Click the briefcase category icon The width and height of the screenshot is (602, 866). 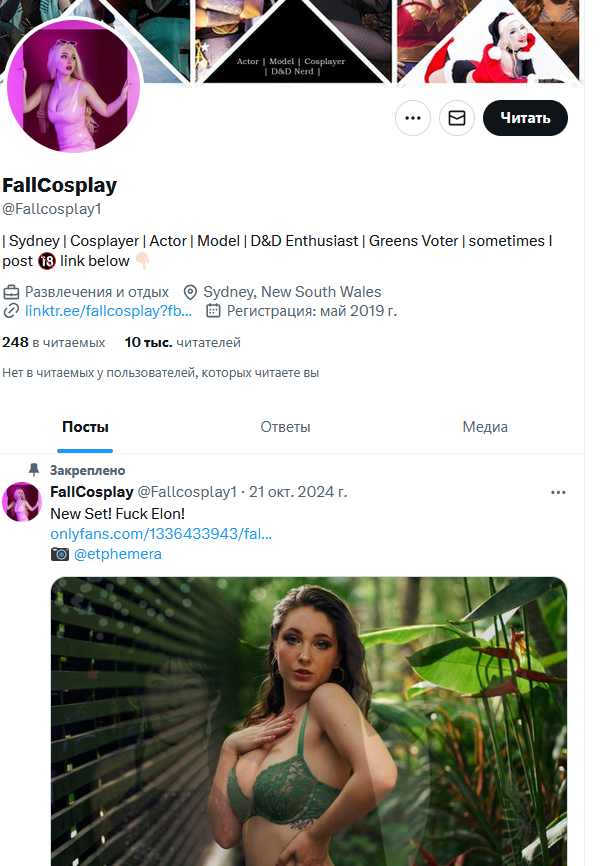coord(12,292)
